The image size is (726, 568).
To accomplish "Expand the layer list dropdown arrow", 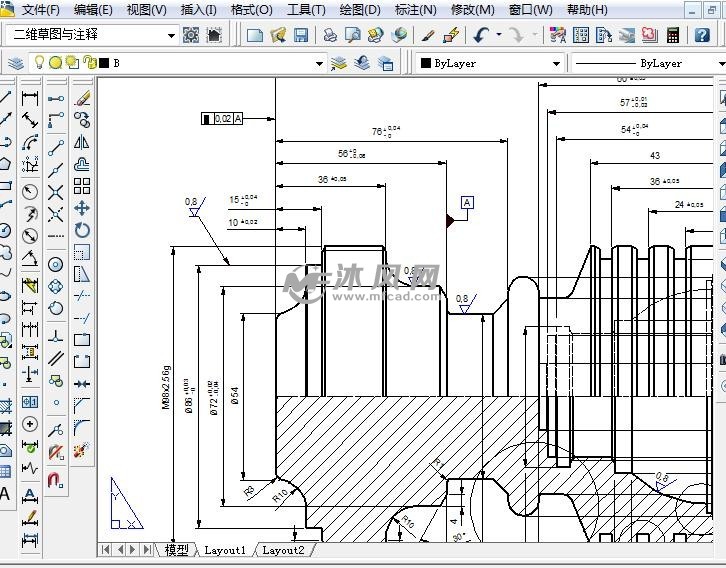I will point(319,63).
